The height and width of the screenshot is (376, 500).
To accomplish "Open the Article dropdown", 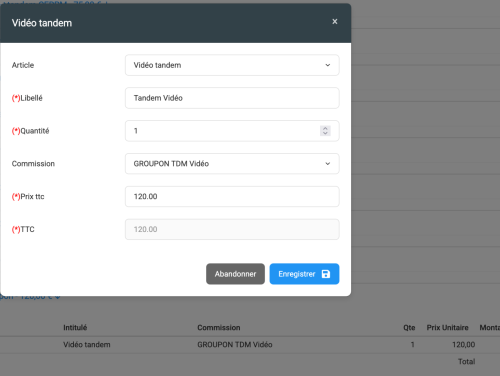I will (232, 65).
